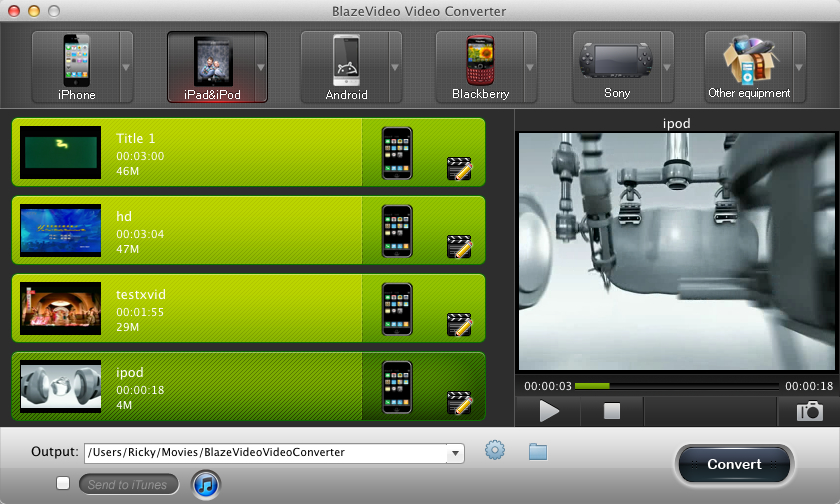This screenshot has width=840, height=504.
Task: Click the edit clip icon for Title 1
Action: (459, 168)
